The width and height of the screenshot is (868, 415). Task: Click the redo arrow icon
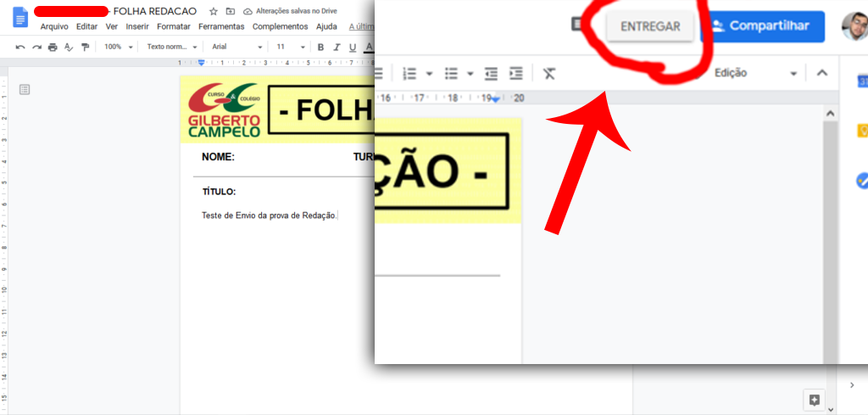click(36, 47)
